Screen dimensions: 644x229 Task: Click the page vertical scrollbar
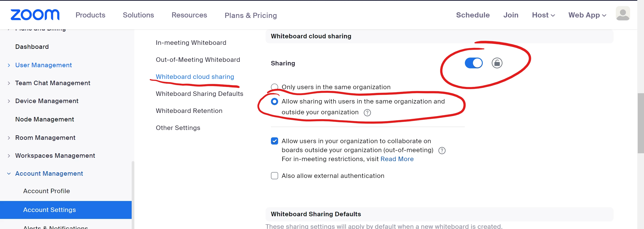click(x=640, y=123)
